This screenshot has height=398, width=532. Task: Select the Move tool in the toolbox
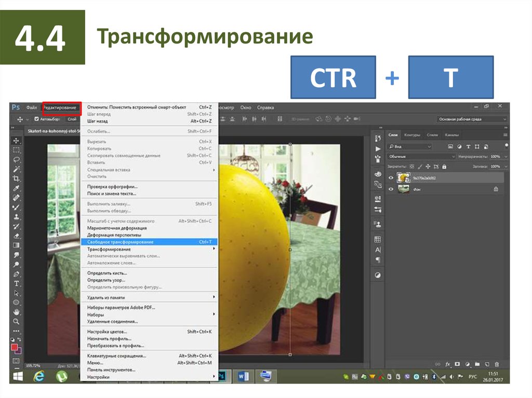point(16,141)
